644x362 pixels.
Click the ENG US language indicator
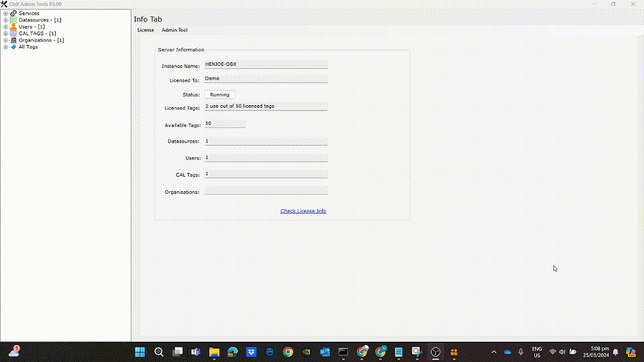pos(537,351)
